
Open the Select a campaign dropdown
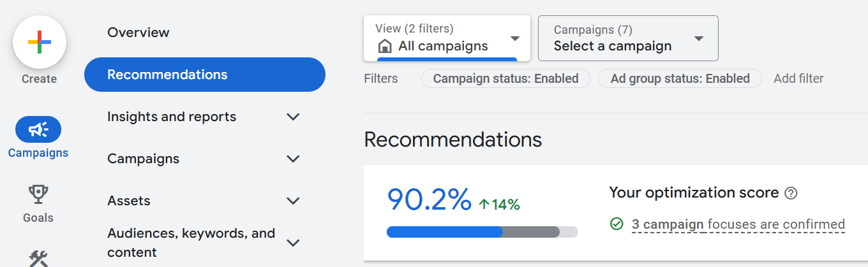pyautogui.click(x=628, y=38)
